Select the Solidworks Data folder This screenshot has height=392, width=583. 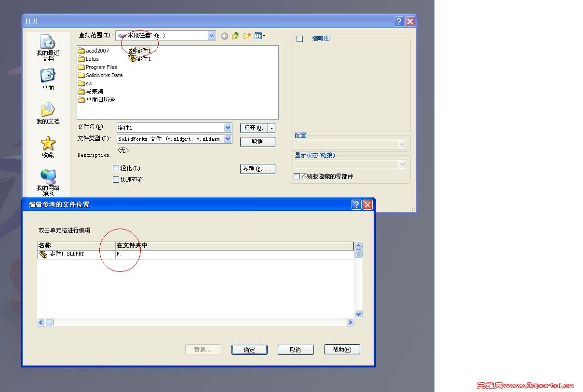pyautogui.click(x=101, y=75)
